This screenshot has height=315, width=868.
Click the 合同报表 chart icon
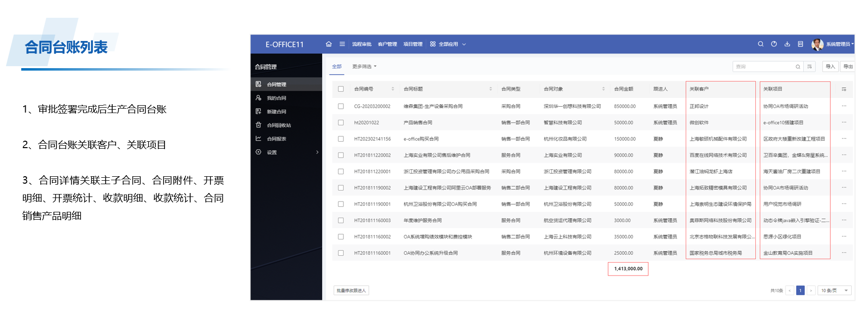pyautogui.click(x=258, y=139)
